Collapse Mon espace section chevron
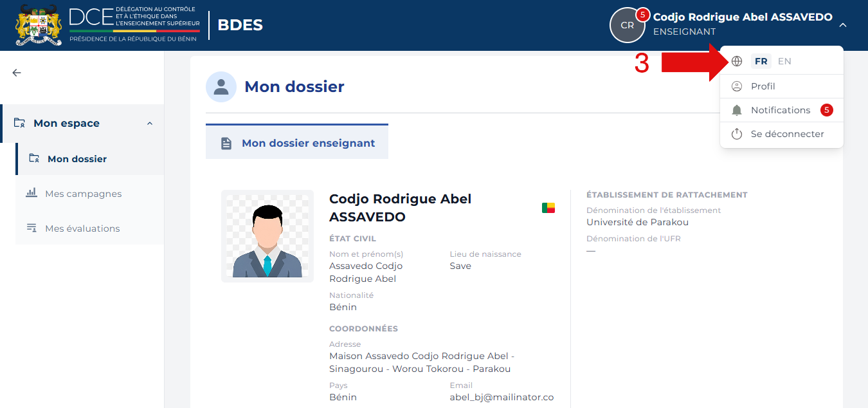Screen dimensions: 868x408 [150, 123]
